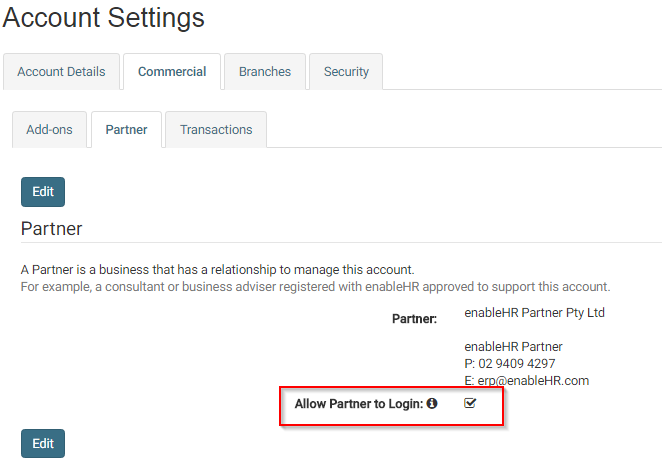The width and height of the screenshot is (662, 469).
Task: Click the bold Partner: field label
Action: click(415, 319)
